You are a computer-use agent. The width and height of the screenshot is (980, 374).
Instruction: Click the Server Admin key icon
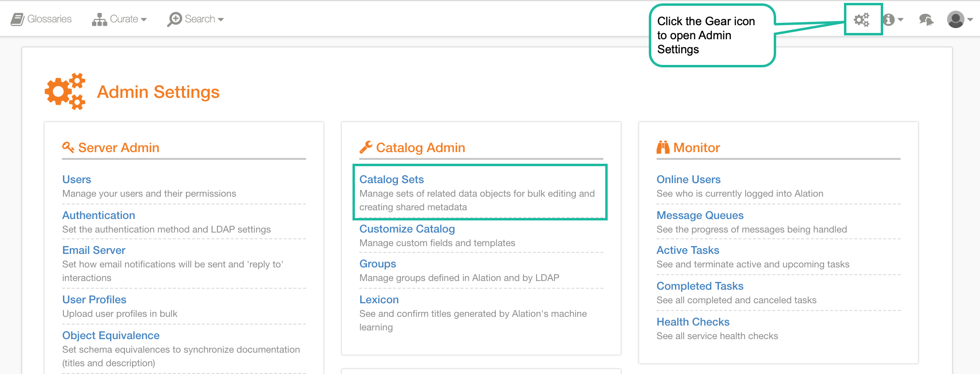pyautogui.click(x=68, y=147)
